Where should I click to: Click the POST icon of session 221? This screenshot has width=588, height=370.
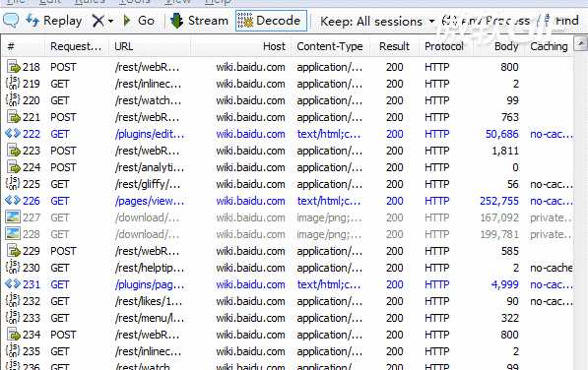[x=13, y=117]
